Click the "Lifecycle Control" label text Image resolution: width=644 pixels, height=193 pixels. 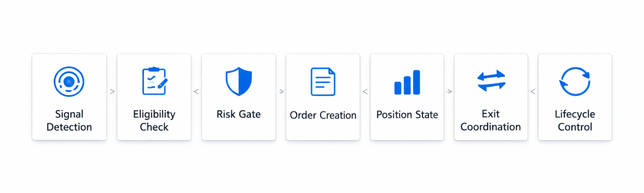click(x=575, y=120)
